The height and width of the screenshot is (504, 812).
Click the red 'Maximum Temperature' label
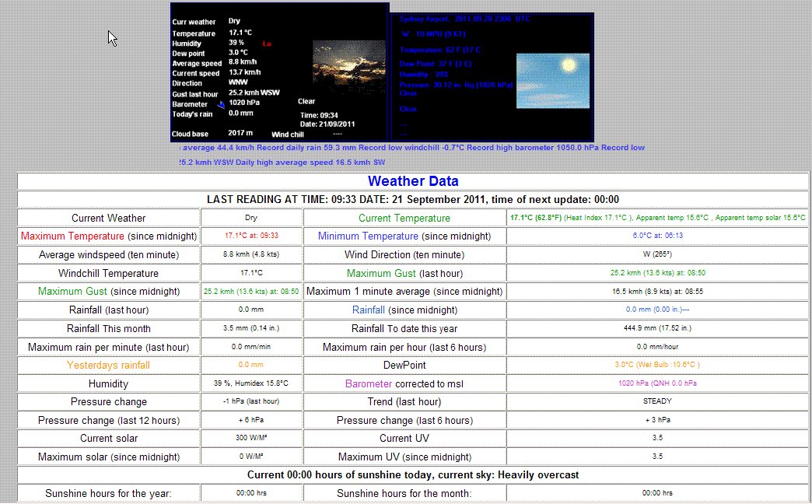click(72, 236)
